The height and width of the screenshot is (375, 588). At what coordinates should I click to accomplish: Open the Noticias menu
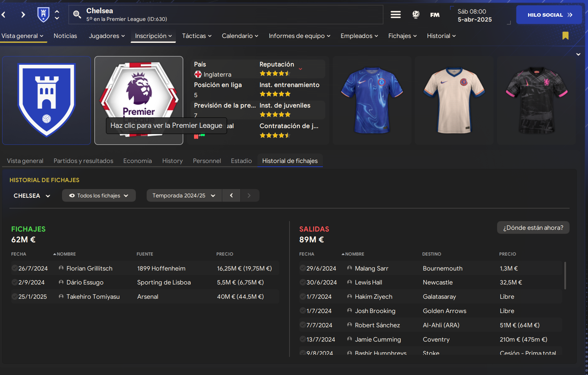coord(65,36)
